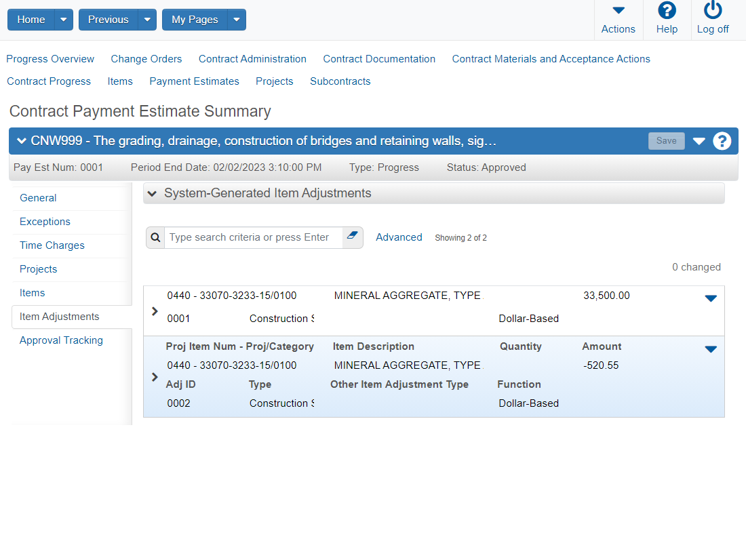Select the Items side tab
Image resolution: width=746 pixels, height=560 pixels.
coord(32,293)
